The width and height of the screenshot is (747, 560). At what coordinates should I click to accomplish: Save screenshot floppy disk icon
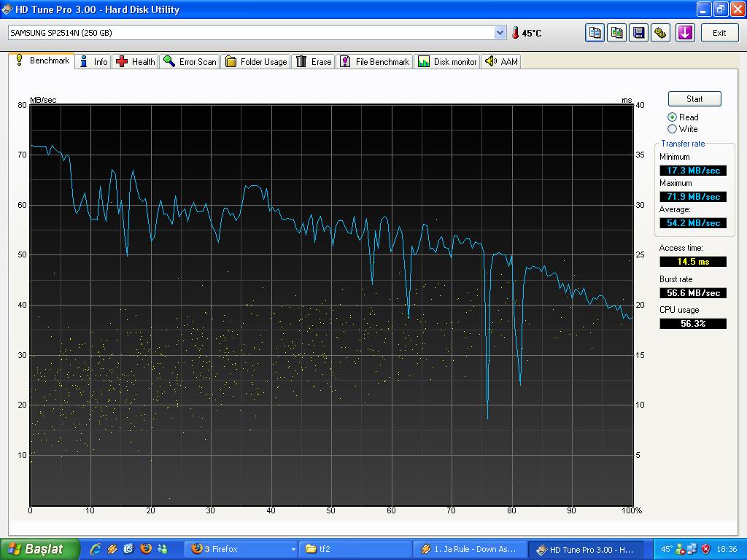[638, 33]
